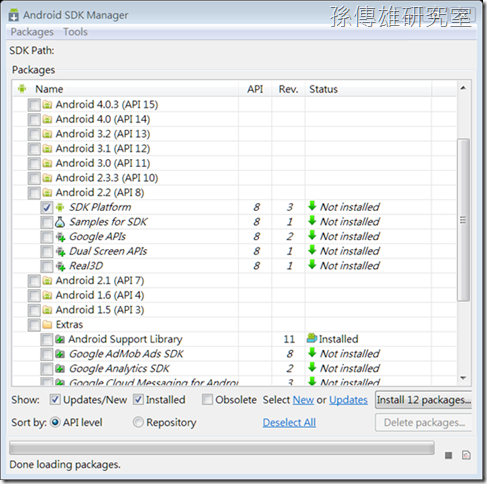The image size is (487, 484).
Task: Click the Google AdMob Ads SDK package icon
Action: click(60, 354)
